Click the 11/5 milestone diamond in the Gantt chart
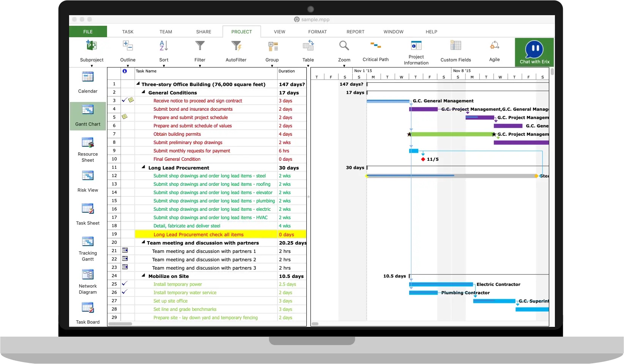 click(x=423, y=159)
